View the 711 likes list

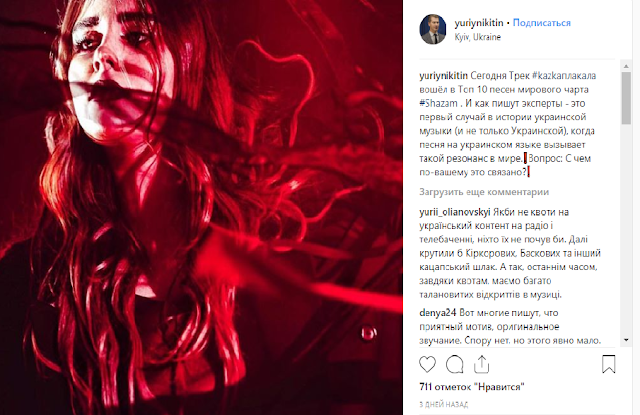tap(472, 387)
